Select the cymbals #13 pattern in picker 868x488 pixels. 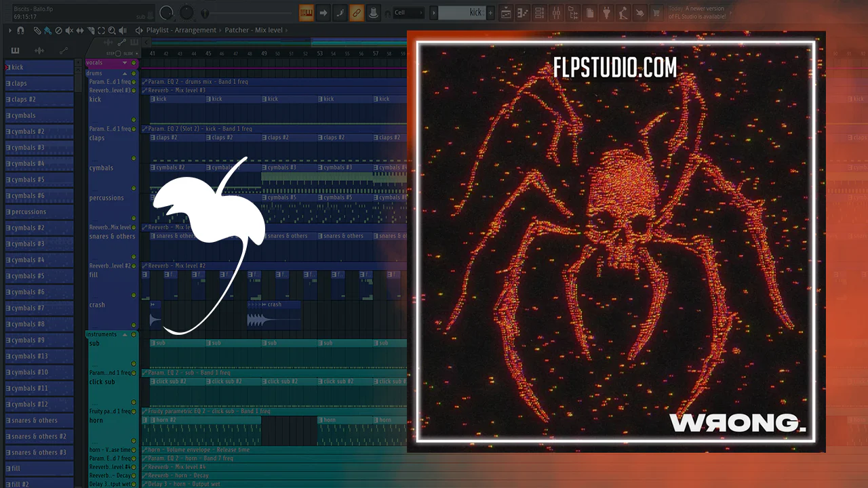pyautogui.click(x=39, y=357)
